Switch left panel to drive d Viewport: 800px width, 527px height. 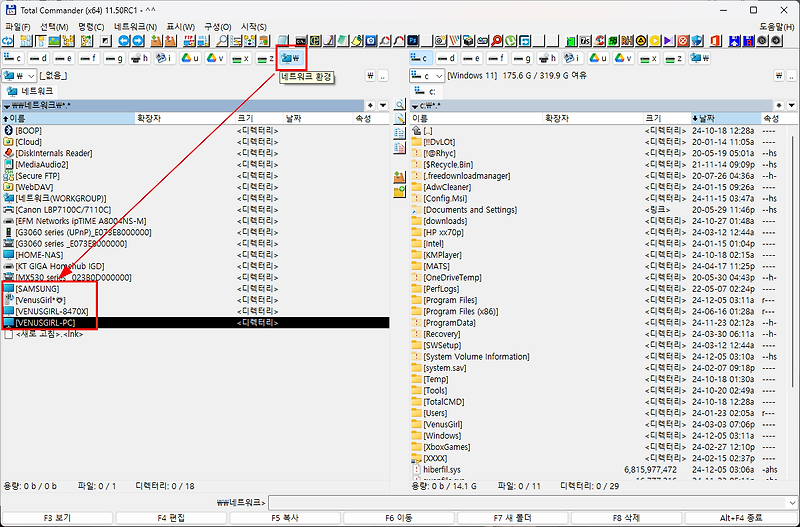click(x=39, y=58)
